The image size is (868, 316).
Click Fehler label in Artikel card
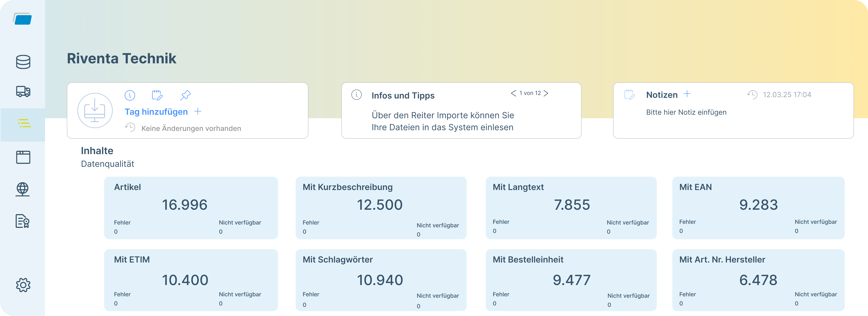coord(122,223)
